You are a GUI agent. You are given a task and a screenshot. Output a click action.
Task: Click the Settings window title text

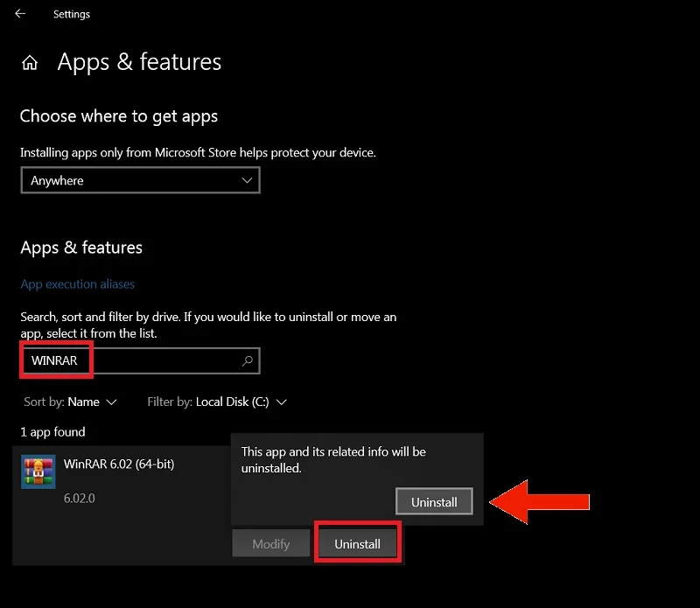click(x=72, y=14)
